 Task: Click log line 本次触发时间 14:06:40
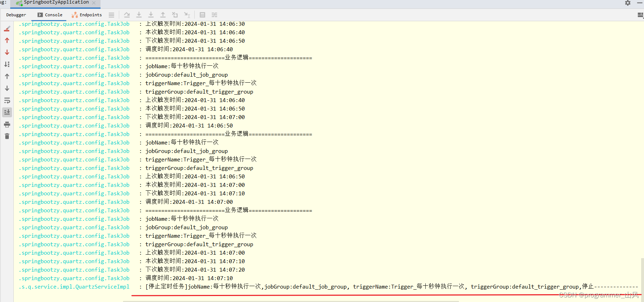195,32
